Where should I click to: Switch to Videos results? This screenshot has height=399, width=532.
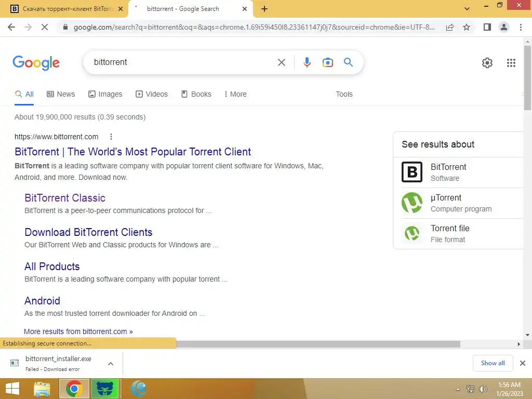coord(152,95)
